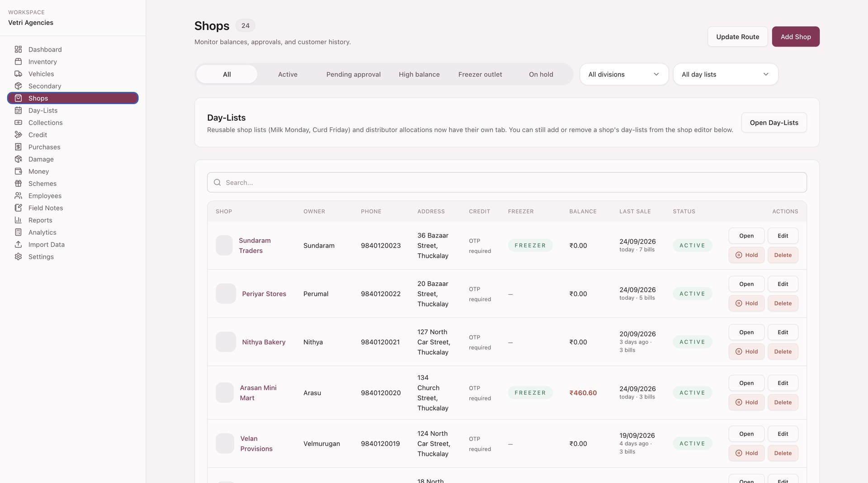This screenshot has height=483, width=868.
Task: Click the ₹460.60 balance value
Action: click(x=583, y=393)
